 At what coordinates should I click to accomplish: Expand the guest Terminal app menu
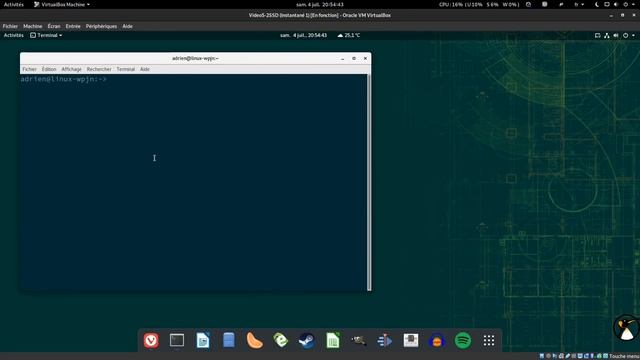(46, 36)
